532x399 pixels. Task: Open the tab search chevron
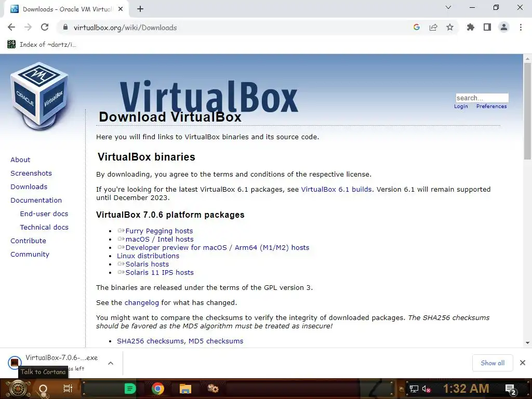point(448,7)
